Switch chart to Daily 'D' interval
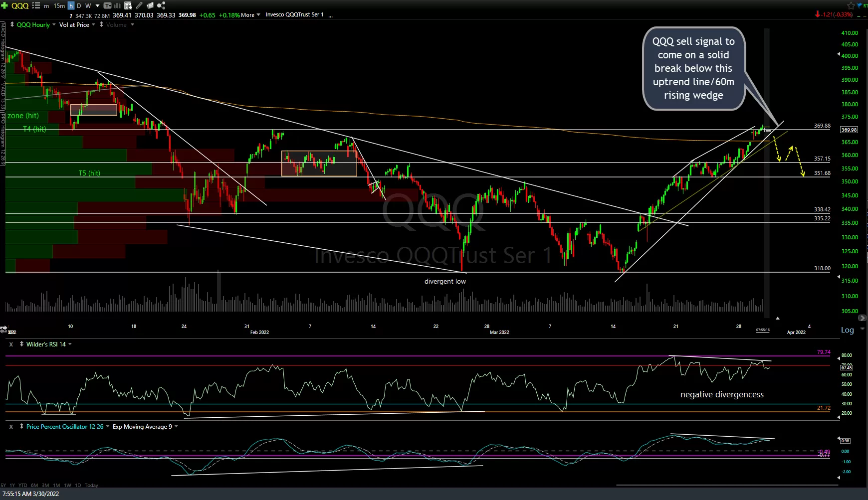The height and width of the screenshot is (500, 868). (79, 6)
